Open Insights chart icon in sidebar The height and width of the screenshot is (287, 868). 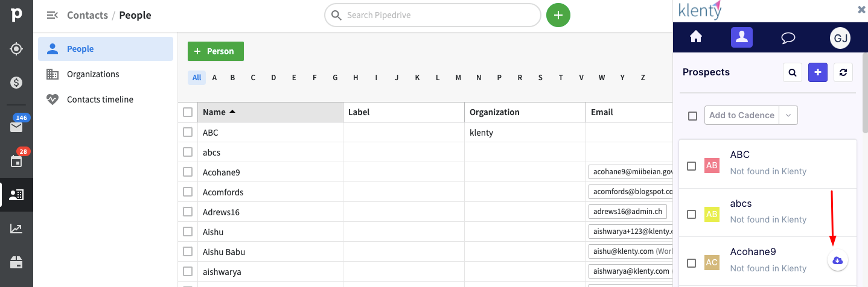(16, 229)
